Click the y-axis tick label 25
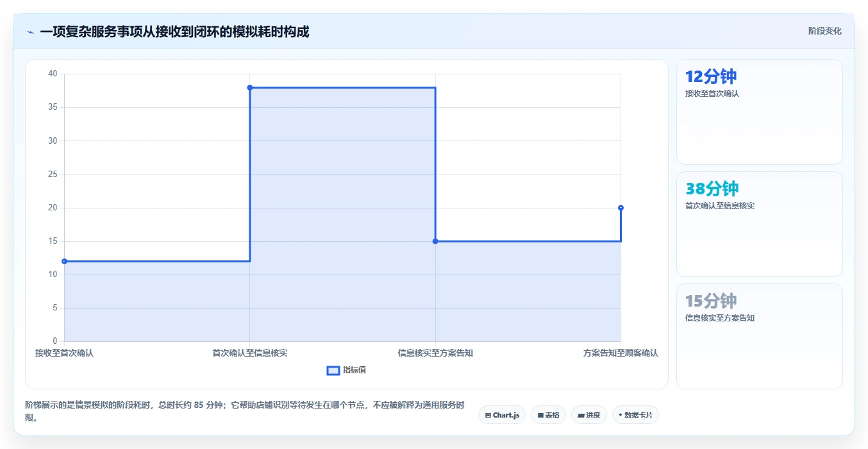Screen dimensions: 868x449 point(53,174)
